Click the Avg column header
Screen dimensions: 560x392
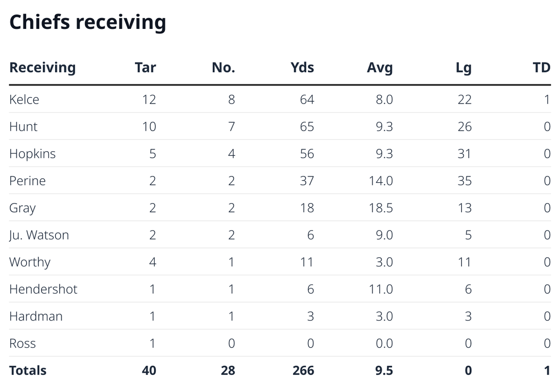click(x=380, y=68)
